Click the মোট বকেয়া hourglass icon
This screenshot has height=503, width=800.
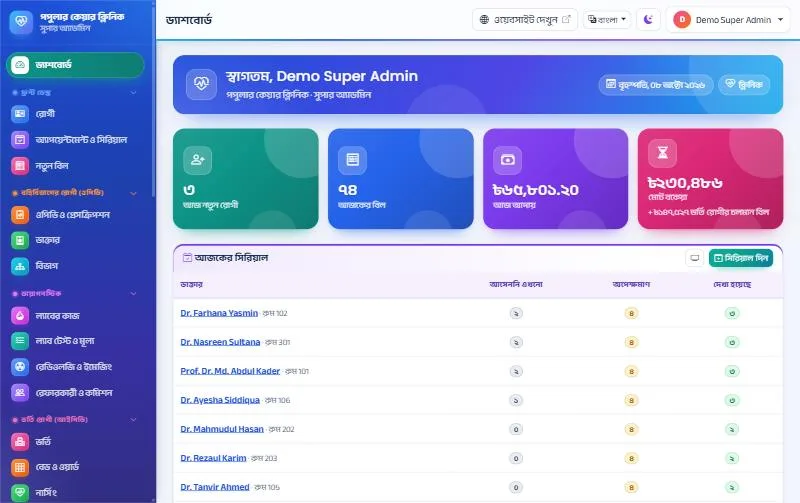tap(662, 153)
